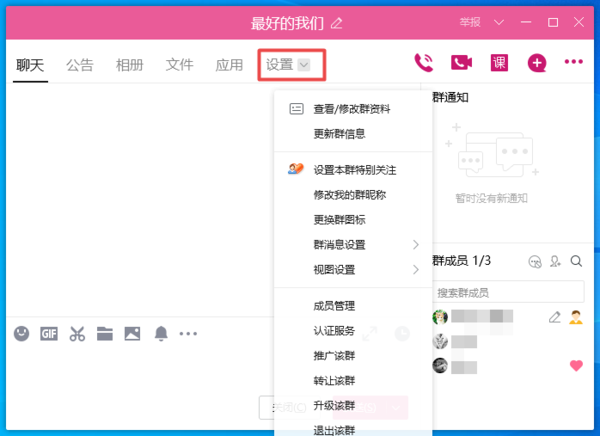Click the bell notification icon
This screenshot has height=436, width=600.
point(160,334)
